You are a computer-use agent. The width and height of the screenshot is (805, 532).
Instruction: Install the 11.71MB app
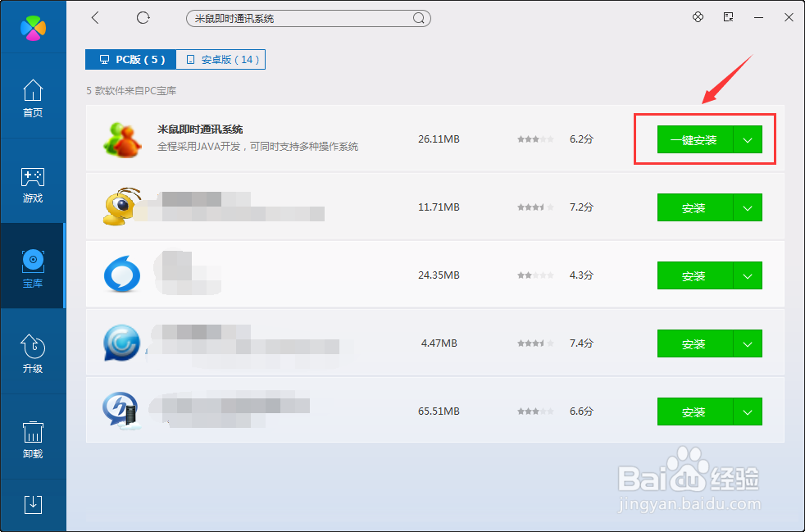pos(695,207)
